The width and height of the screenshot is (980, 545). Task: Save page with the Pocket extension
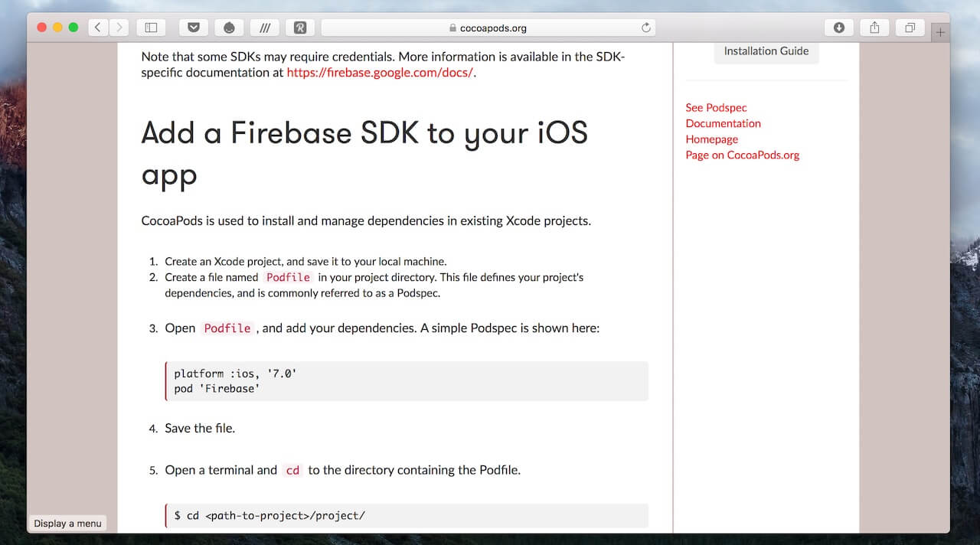(194, 28)
